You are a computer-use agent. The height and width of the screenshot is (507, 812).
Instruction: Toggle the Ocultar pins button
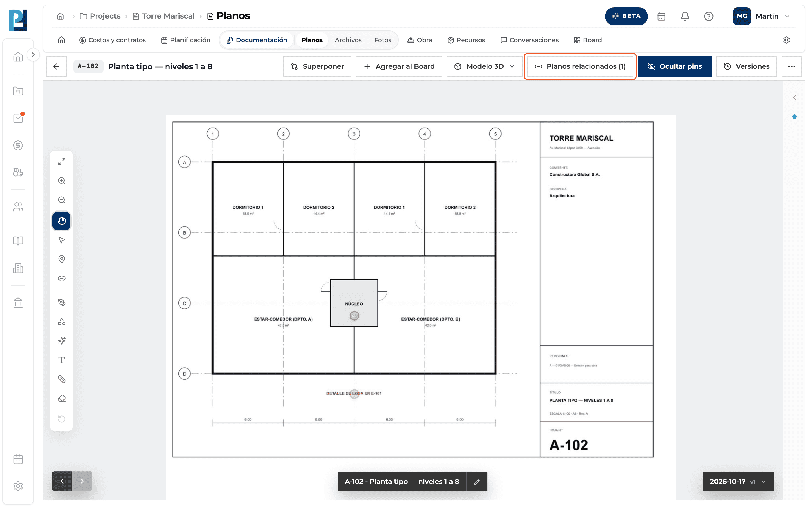(674, 66)
